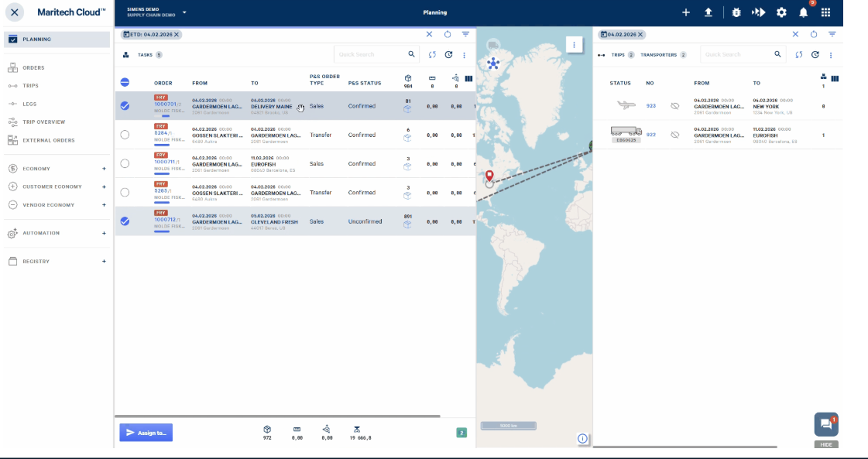Open column chooser icon in trips table

click(835, 79)
